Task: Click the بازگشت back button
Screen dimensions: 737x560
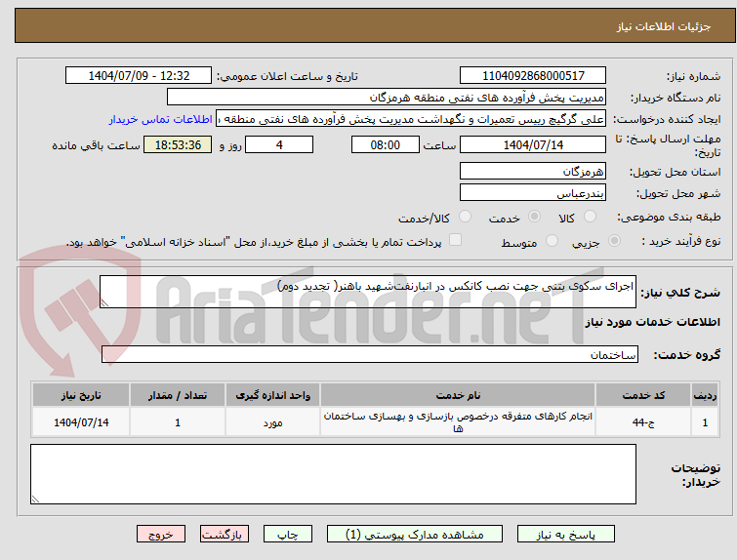Action: tap(224, 535)
